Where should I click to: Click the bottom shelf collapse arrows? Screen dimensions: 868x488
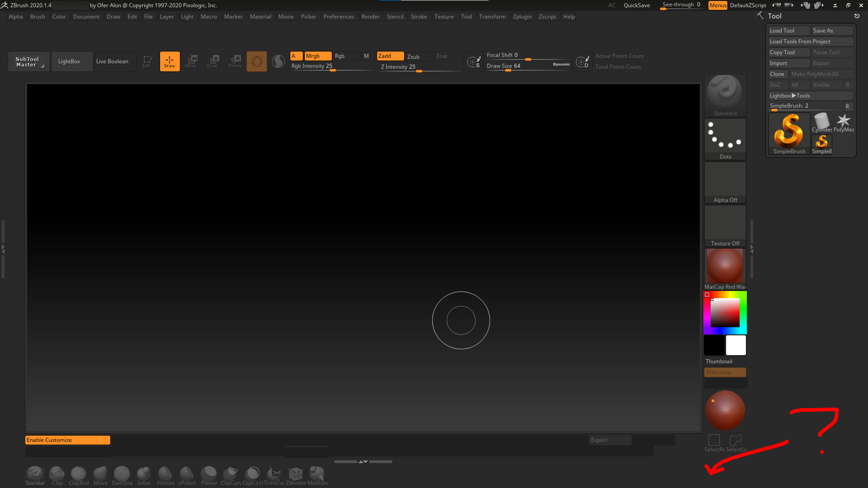coord(363,462)
